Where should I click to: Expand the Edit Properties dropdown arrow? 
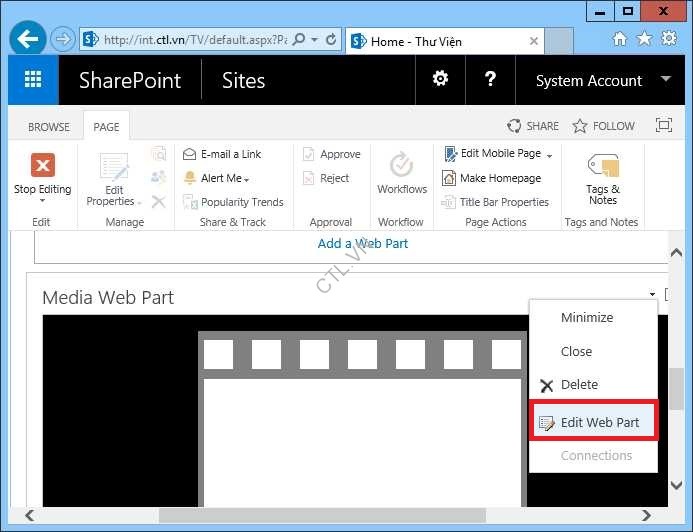[139, 202]
